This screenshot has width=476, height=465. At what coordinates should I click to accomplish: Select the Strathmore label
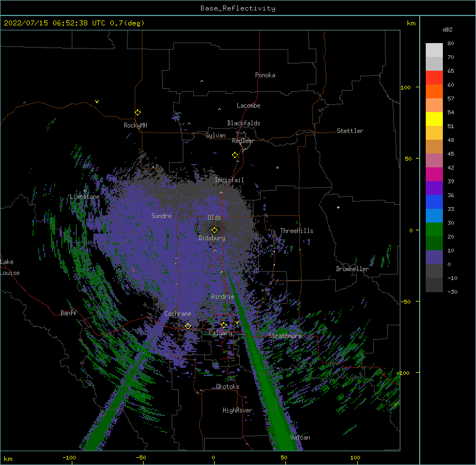coord(285,336)
